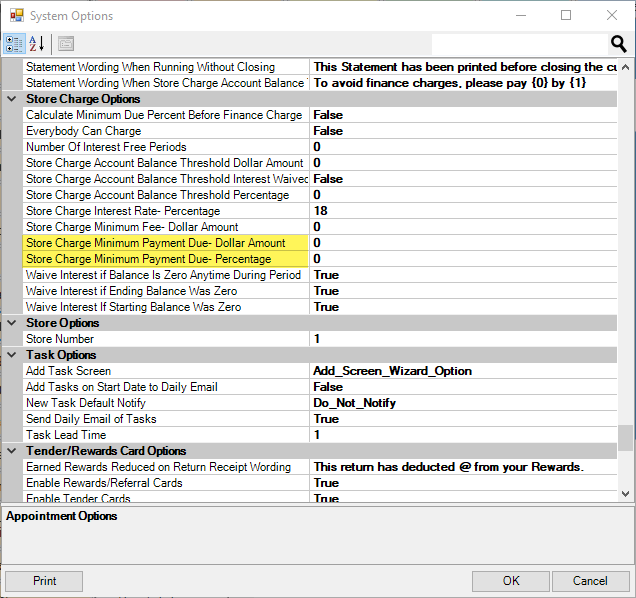This screenshot has width=636, height=598.
Task: Select Enable Rewards/Referral Cards True value
Action: coord(462,483)
